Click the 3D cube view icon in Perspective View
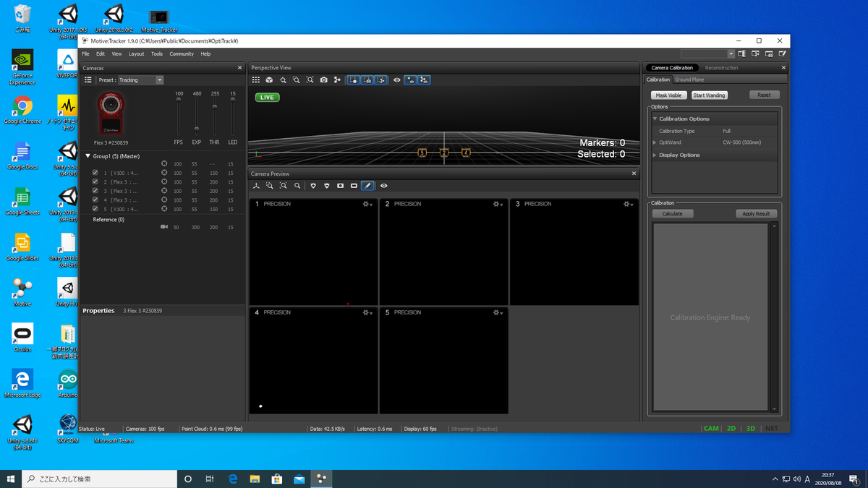Screen dimensions: 868x488 269,80
